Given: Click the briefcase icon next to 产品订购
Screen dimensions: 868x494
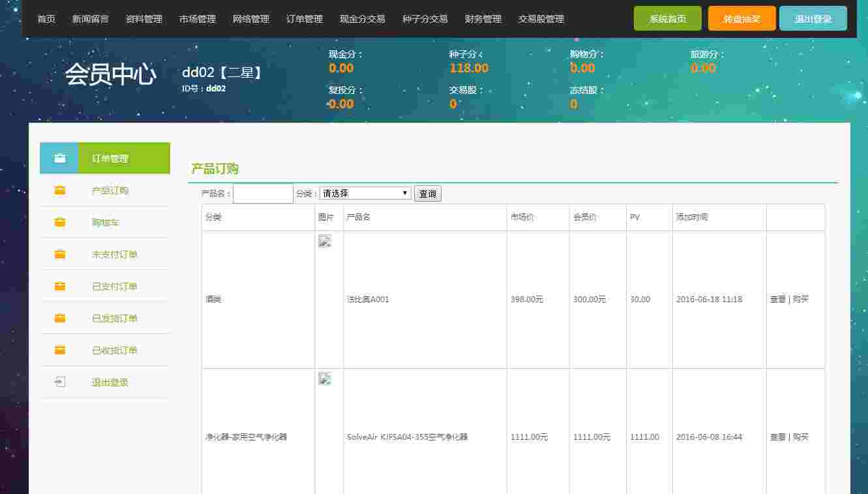Looking at the screenshot, I should [59, 191].
